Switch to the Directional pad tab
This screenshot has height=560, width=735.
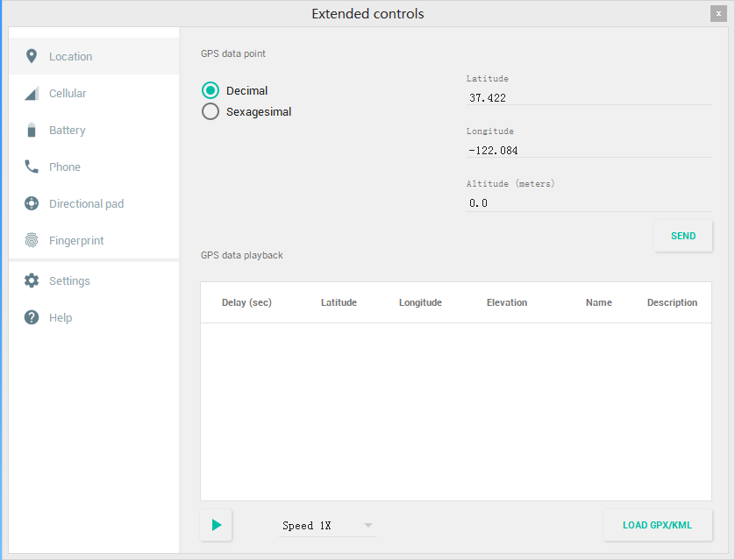pyautogui.click(x=86, y=203)
